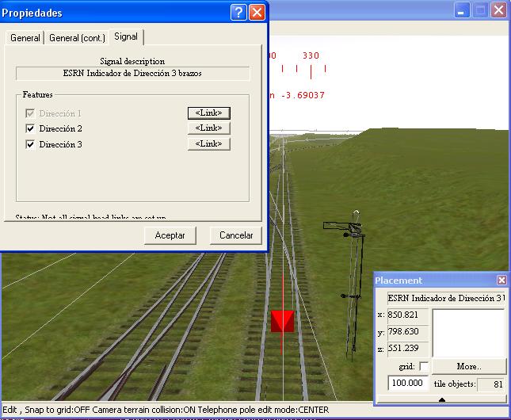Screen dimensions: 511x420
Task: Switch to the General tab
Action: point(25,37)
